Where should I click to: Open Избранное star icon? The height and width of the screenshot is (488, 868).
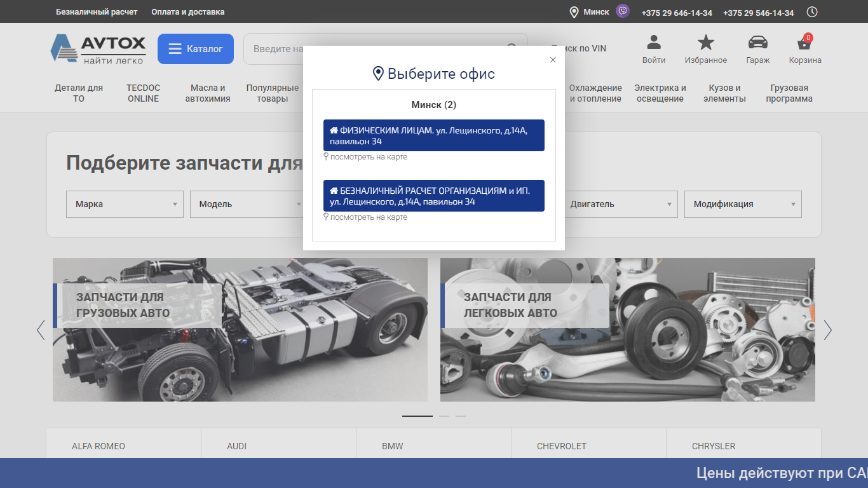706,43
